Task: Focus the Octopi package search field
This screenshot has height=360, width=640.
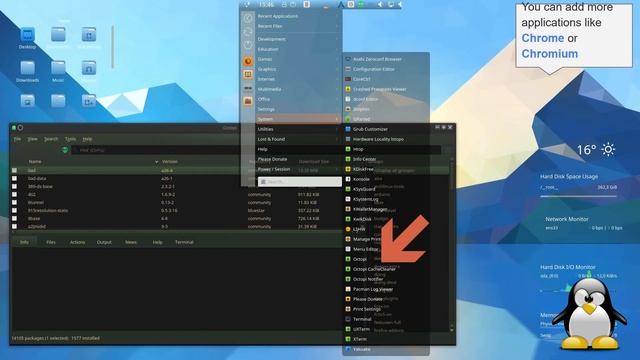Action: point(257,150)
